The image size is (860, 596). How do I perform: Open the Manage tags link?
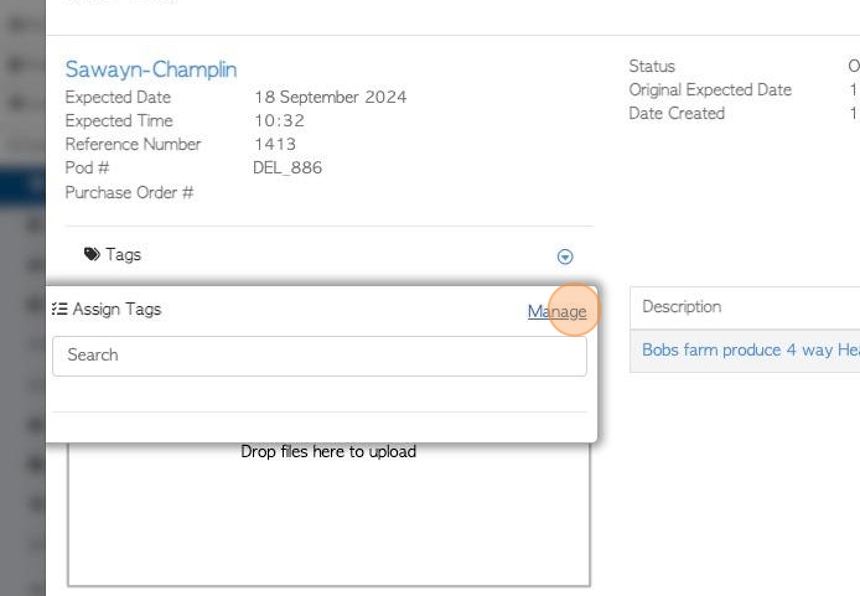[557, 311]
